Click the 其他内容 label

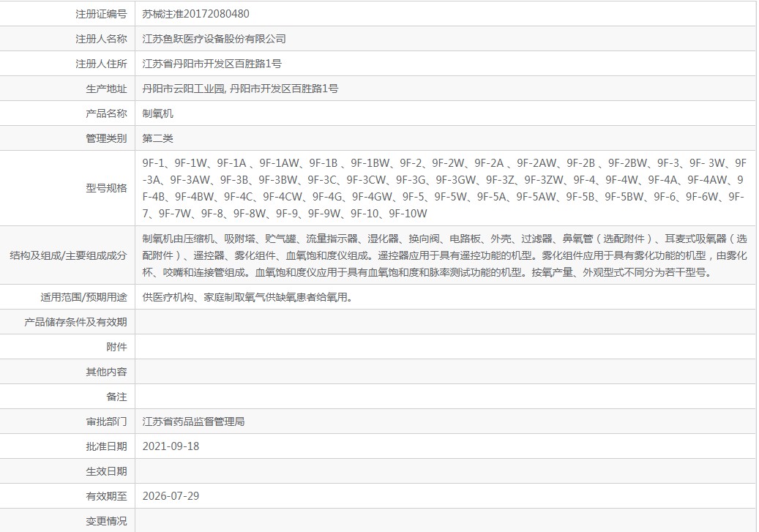(x=106, y=372)
